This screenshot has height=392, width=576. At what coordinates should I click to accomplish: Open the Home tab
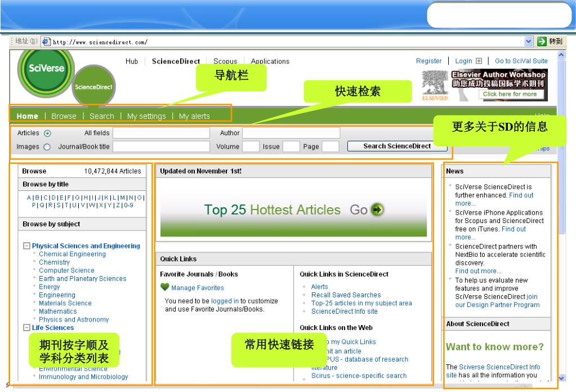[x=27, y=116]
